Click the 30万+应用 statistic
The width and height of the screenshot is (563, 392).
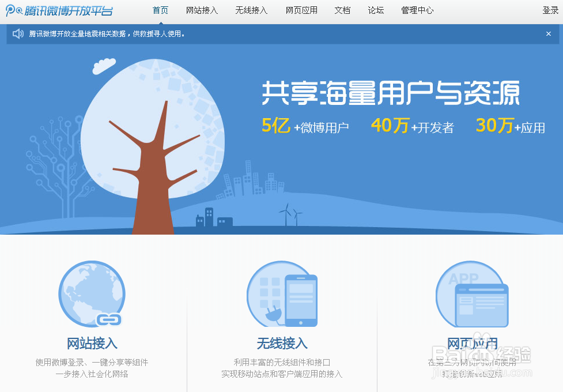pos(511,126)
